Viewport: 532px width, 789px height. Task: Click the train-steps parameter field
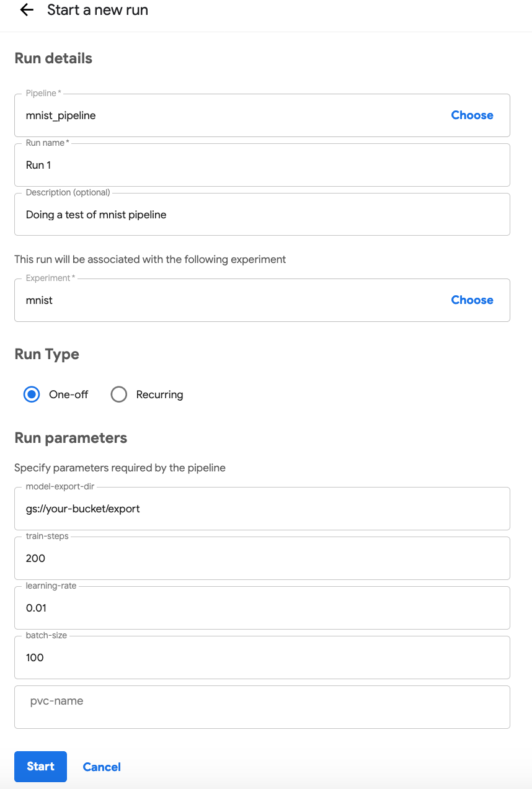[262, 558]
